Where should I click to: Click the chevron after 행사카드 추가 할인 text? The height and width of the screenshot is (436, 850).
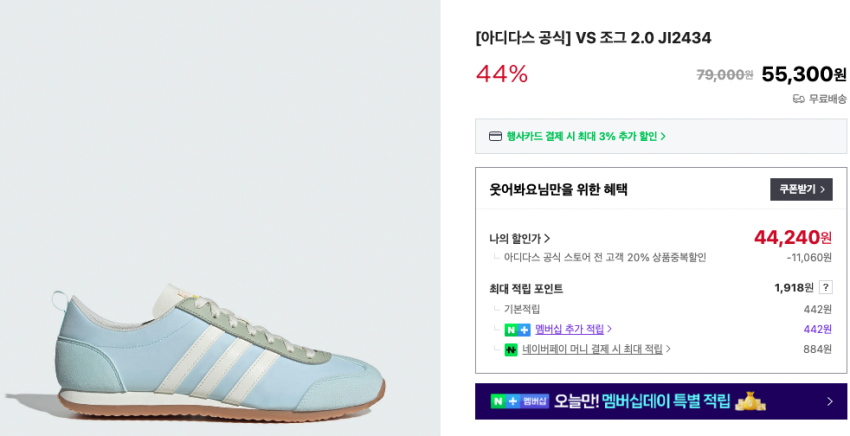tap(663, 136)
